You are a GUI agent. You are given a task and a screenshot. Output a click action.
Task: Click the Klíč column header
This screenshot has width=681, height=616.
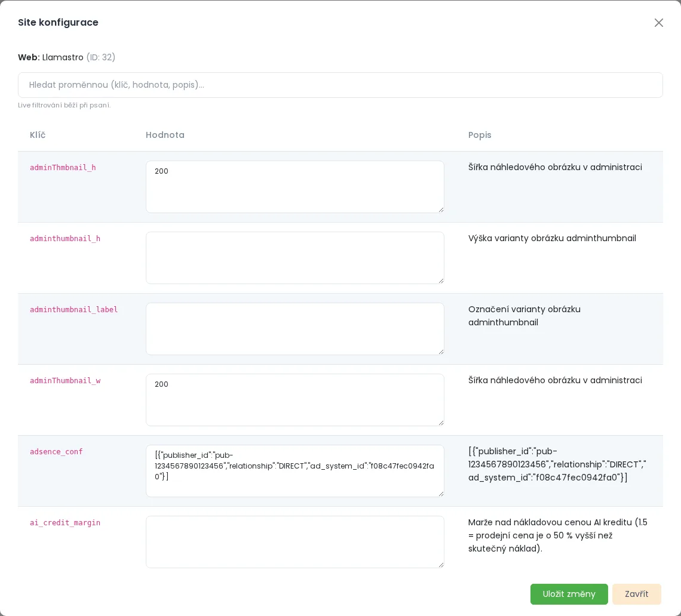pyautogui.click(x=38, y=135)
